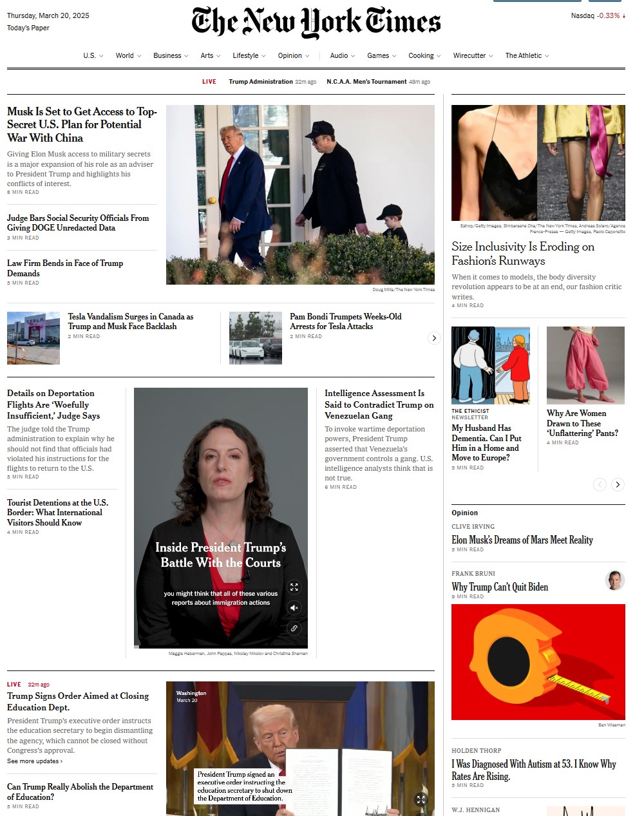Unmute the Battle With the Courts video

click(294, 608)
